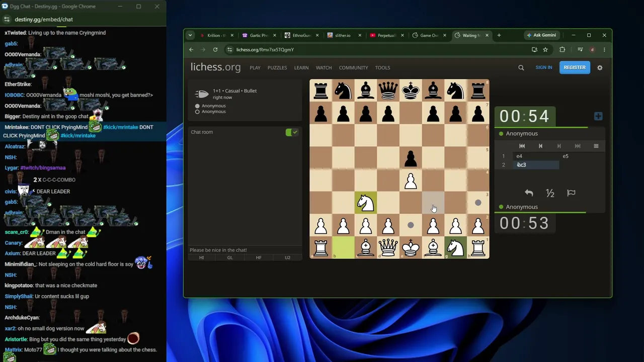Open Chrome three-dot menu in lichess window
This screenshot has width=644, height=362.
pos(604,50)
